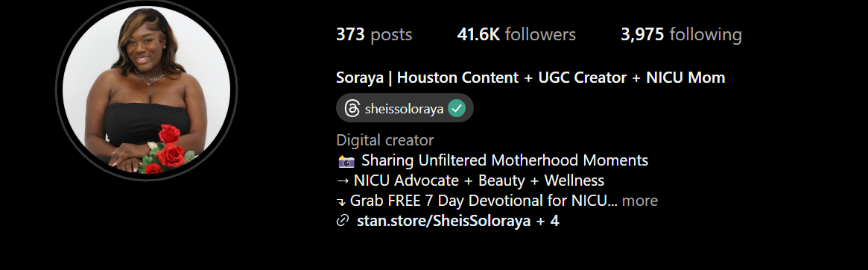The height and width of the screenshot is (270, 868).
Task: Click the camera emoji in bio
Action: [346, 161]
